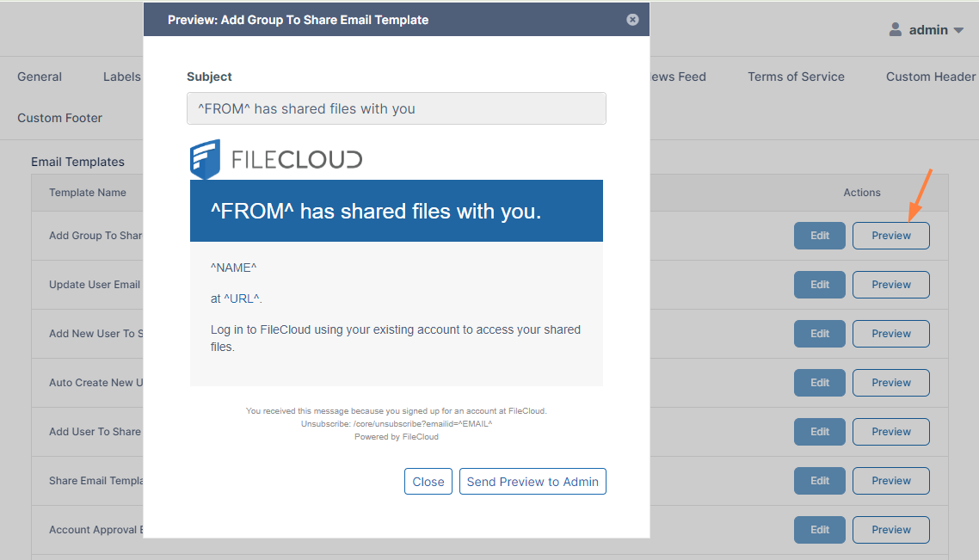
Task: Open the News Feed tab
Action: coord(678,77)
